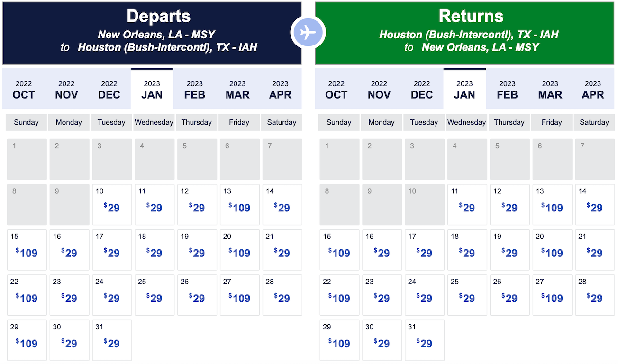Click the airplane icon between Departs and Returns
Image resolution: width=618 pixels, height=364 pixels.
(308, 33)
